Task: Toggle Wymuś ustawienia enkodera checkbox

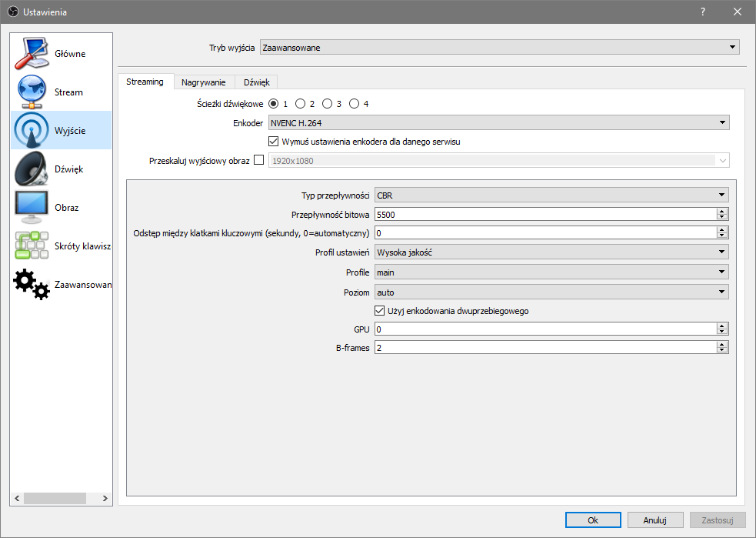Action: [273, 142]
